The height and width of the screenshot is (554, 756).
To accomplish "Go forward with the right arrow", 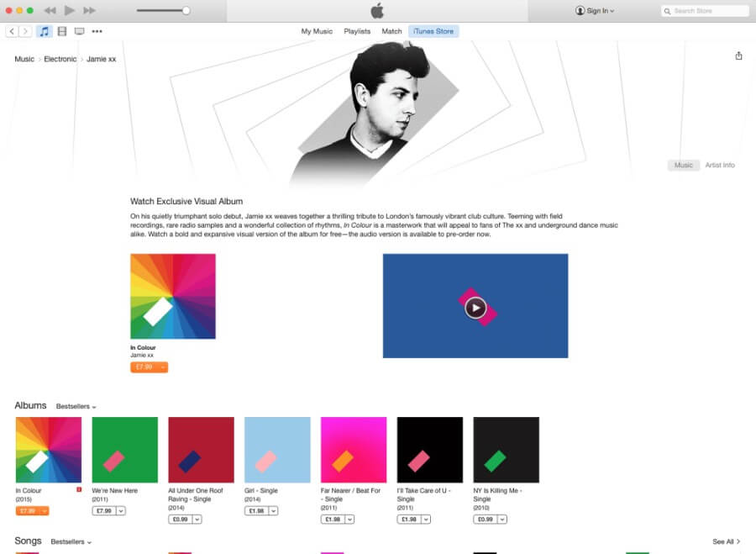I will click(x=25, y=31).
